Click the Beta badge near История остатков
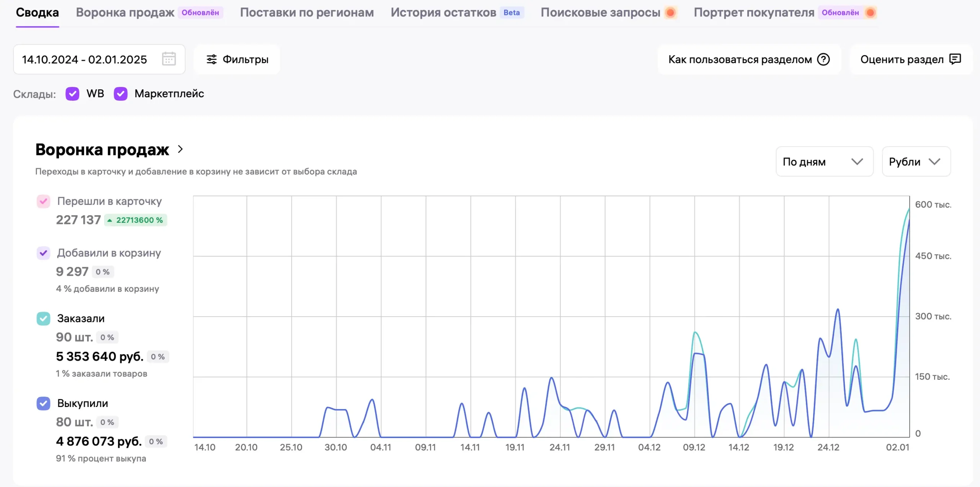980x487 pixels. click(511, 13)
